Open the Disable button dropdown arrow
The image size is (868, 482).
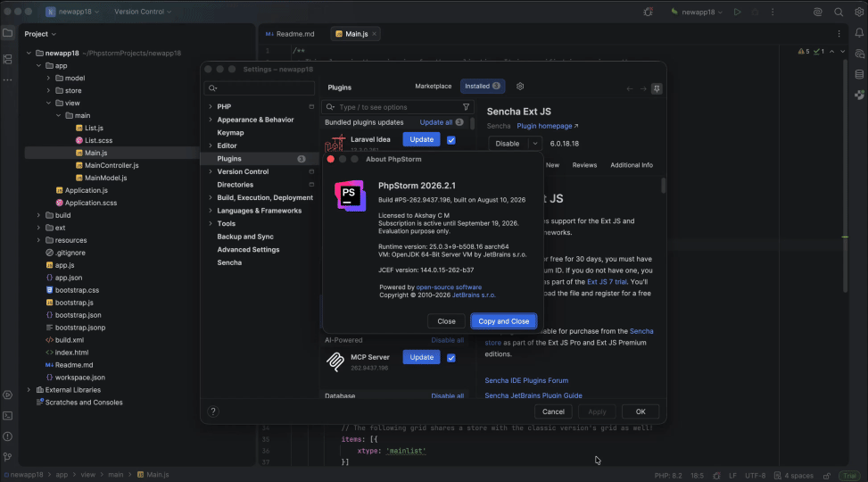pos(534,144)
